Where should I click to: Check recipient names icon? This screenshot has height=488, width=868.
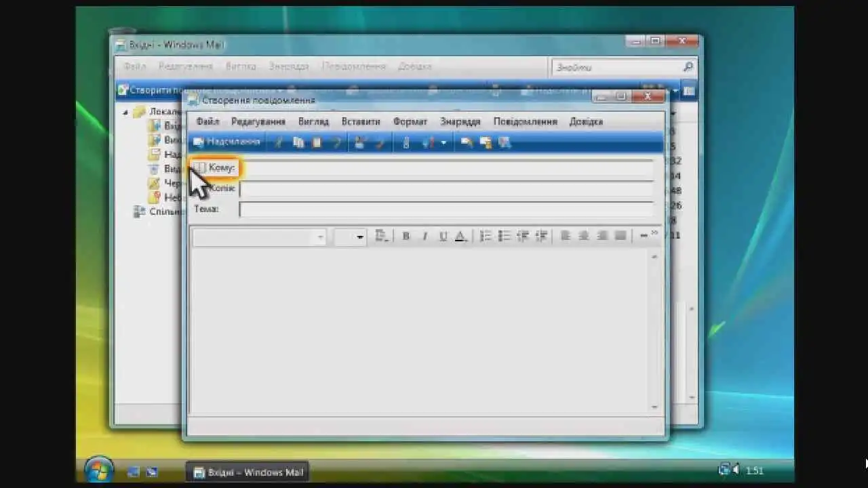pos(360,142)
